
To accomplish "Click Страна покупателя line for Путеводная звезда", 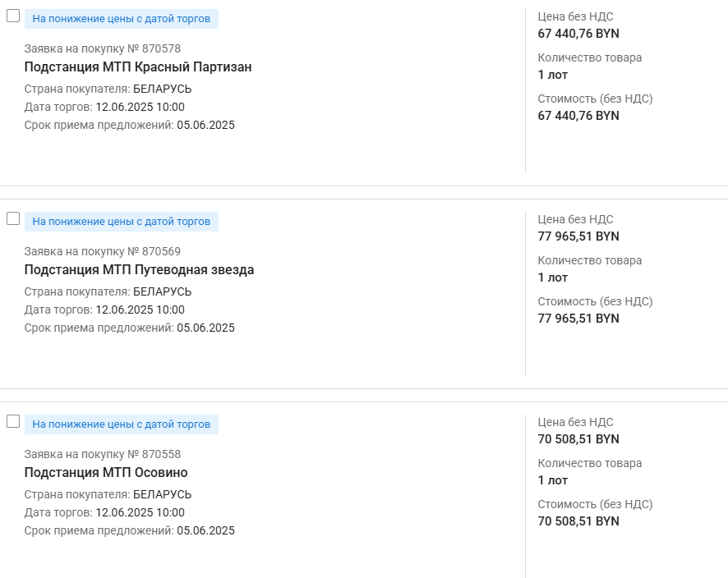I will pyautogui.click(x=108, y=291).
